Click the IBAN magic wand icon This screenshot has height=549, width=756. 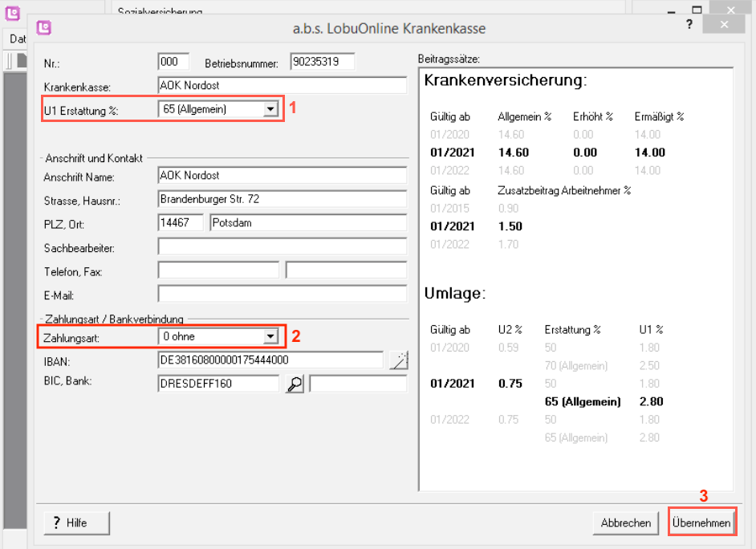pyautogui.click(x=398, y=361)
